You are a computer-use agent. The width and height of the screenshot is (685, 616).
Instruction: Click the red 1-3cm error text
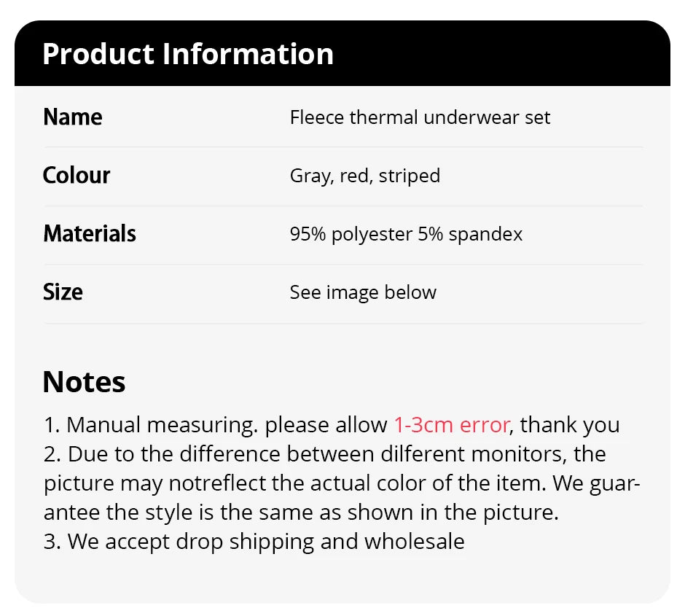click(452, 425)
